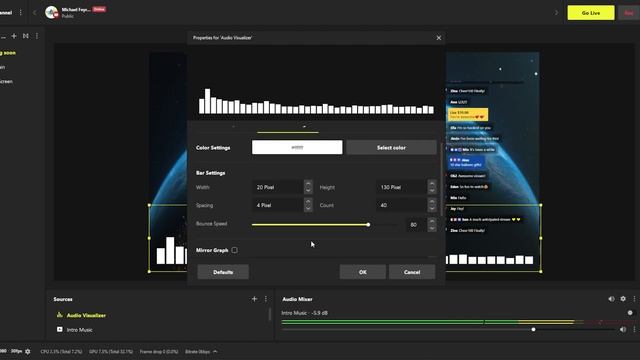This screenshot has width=640, height=360.
Task: Open output settings gear in status bar
Action: [28, 351]
